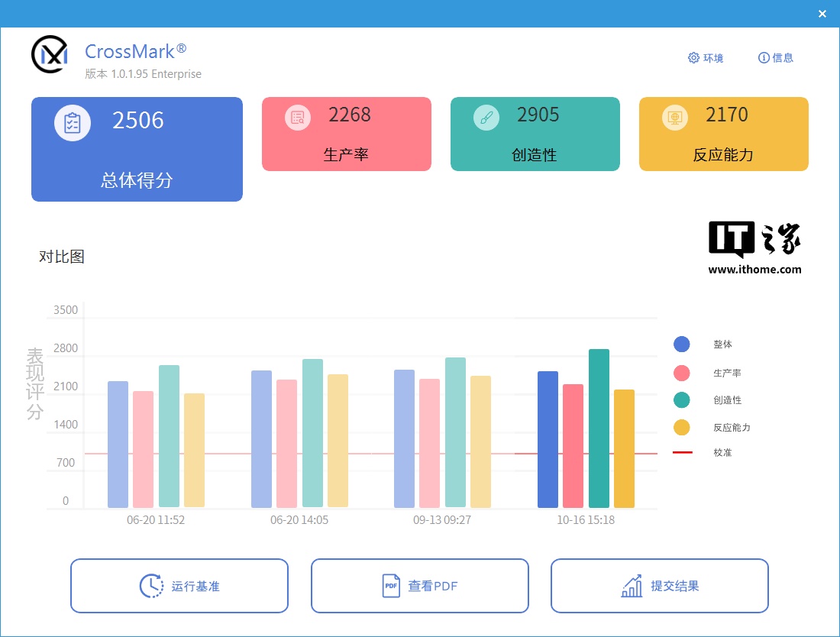Toggle the 反应能力 yellow legend swatch
The image size is (840, 637).
click(x=682, y=428)
